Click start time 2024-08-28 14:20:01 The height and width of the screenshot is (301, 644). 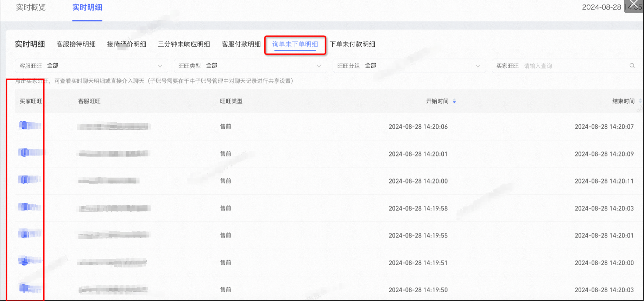418,154
